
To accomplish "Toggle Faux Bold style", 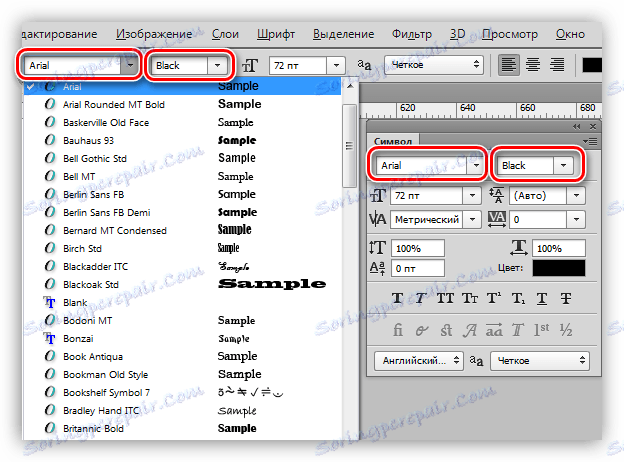I will point(398,298).
